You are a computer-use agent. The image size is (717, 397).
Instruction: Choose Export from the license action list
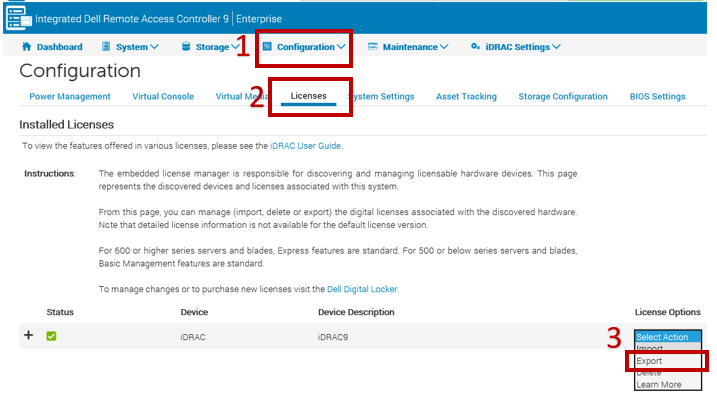click(668, 361)
